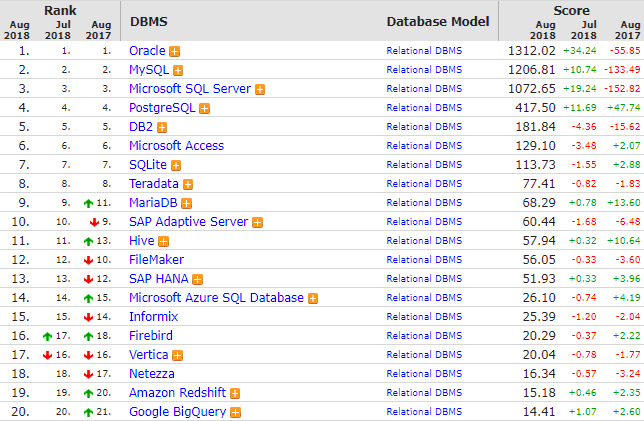Click the orange plus icon next to Oracle
Viewport: 644px width, 421px height.
(x=175, y=52)
